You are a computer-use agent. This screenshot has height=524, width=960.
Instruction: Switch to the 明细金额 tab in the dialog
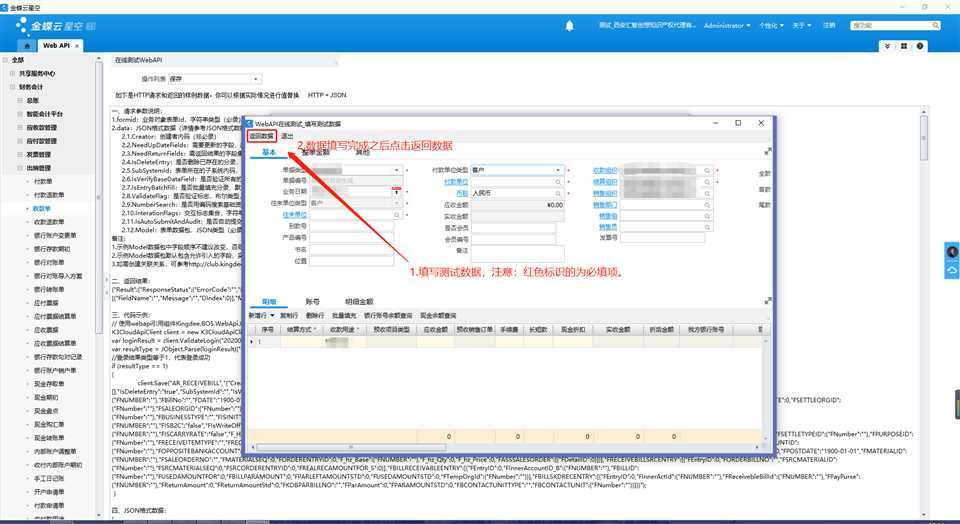coord(359,301)
